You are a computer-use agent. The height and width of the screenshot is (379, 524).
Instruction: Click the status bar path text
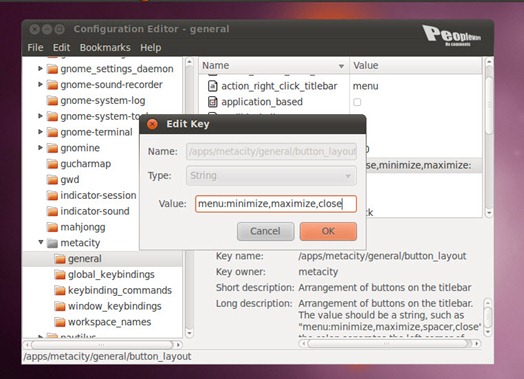pos(107,357)
